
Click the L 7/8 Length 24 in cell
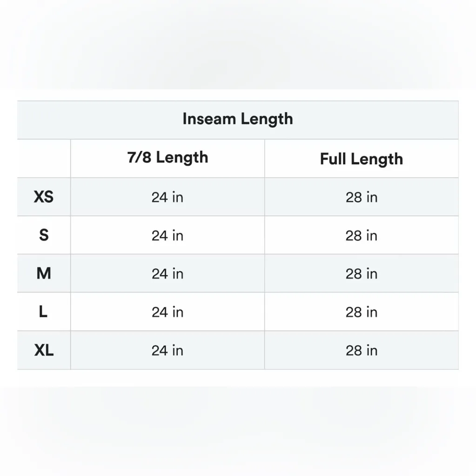click(x=168, y=312)
